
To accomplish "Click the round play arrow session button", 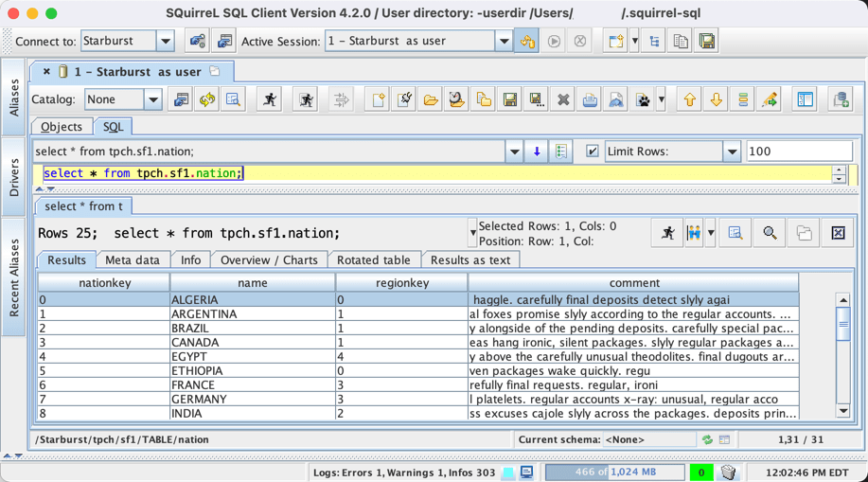I will [554, 41].
